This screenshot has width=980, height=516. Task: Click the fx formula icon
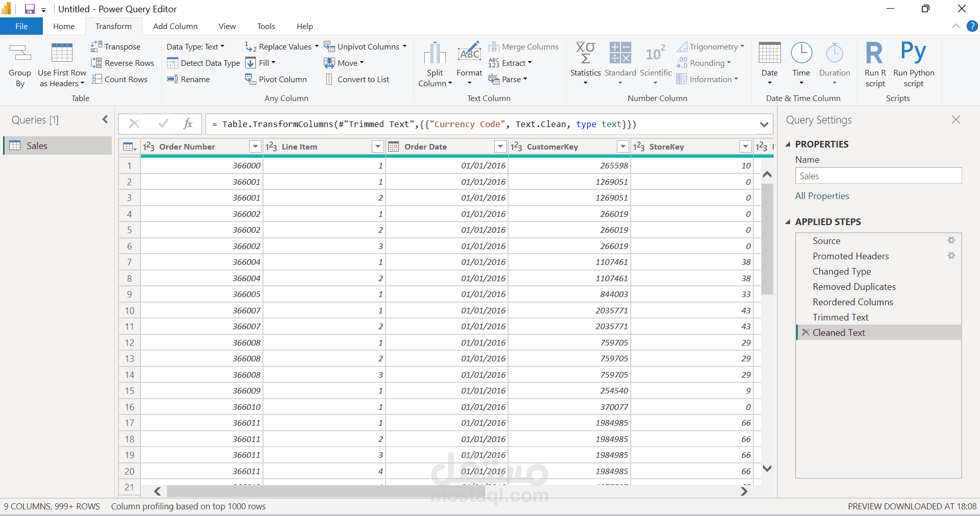click(188, 124)
